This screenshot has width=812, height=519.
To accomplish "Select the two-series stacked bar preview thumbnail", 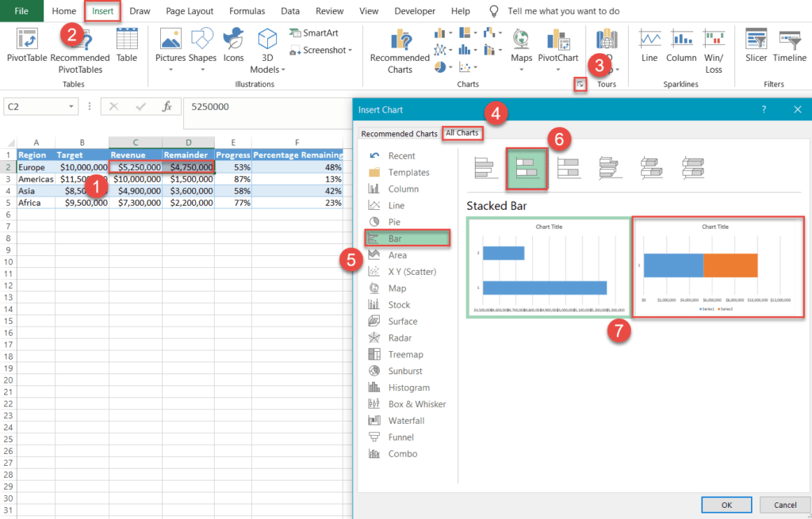I will (718, 268).
